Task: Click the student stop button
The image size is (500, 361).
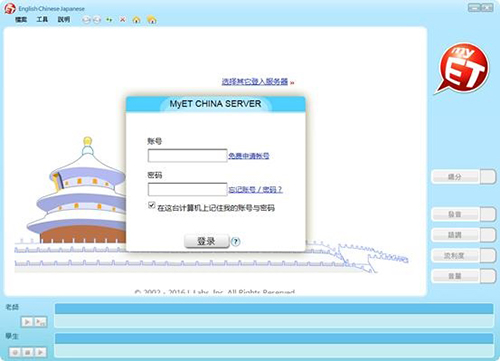Action: pyautogui.click(x=28, y=352)
